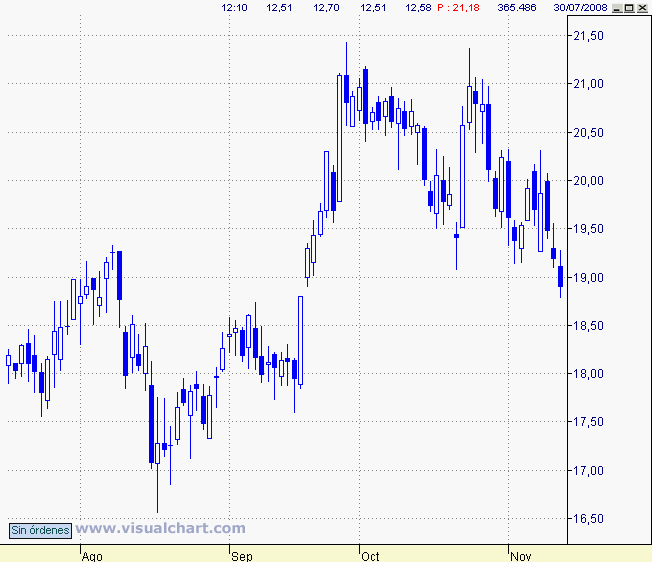Click the 18,50 price scale label
This screenshot has width=652, height=562.
tap(588, 325)
